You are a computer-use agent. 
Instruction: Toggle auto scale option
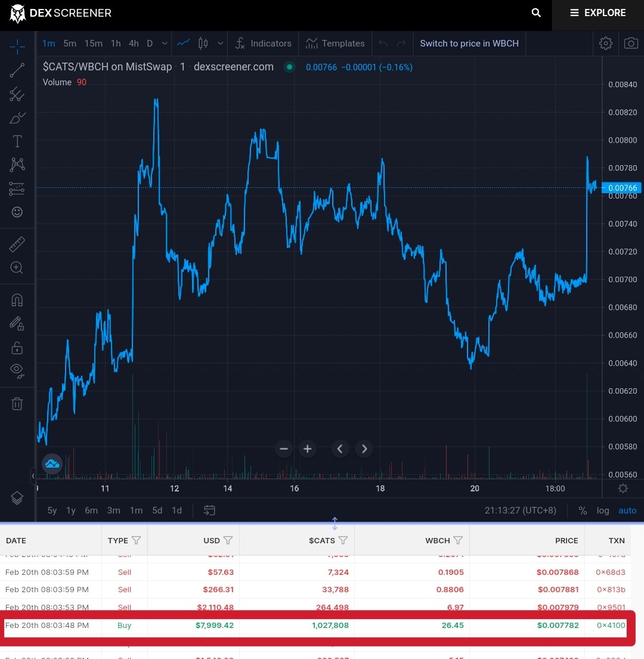click(627, 511)
